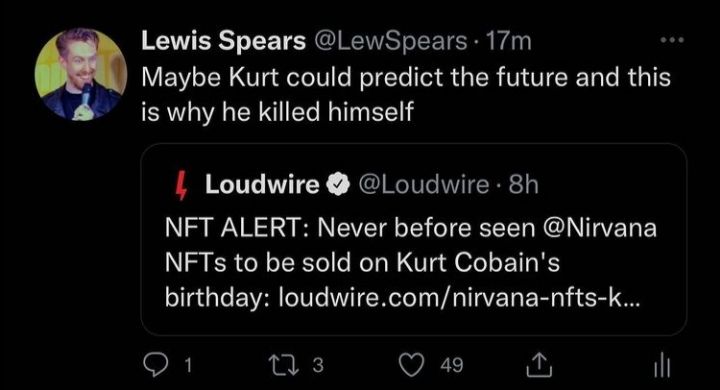Open Lewis Spears profile picture

coord(81,74)
